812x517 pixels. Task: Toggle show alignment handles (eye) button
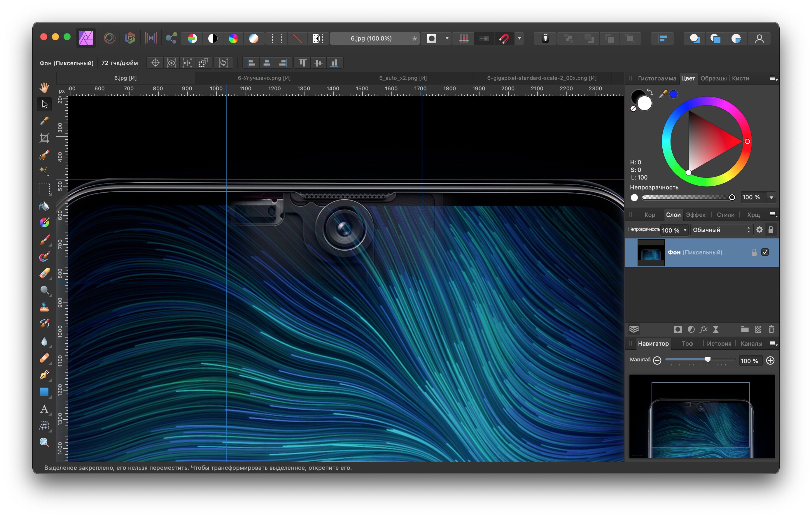point(171,63)
